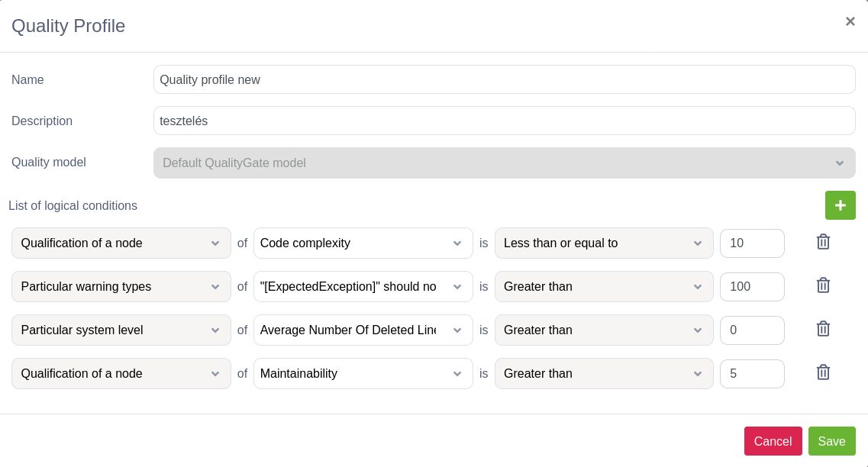Click the disabled Quality model dropdown
The image size is (868, 467).
point(504,163)
